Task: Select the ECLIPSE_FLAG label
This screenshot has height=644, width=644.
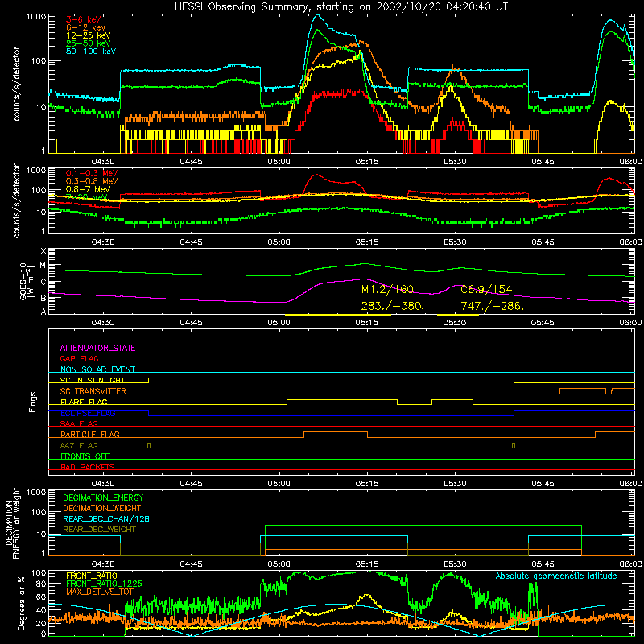Action: 88,413
